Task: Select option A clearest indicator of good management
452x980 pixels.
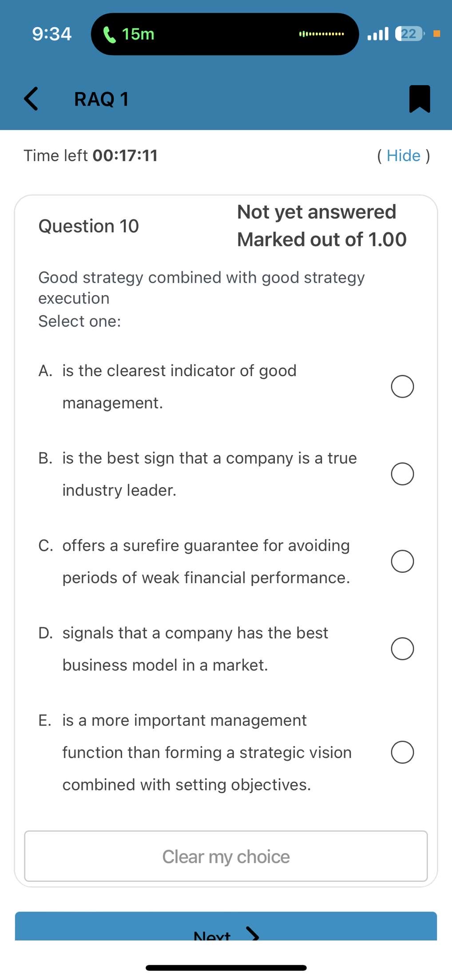Action: 402,386
